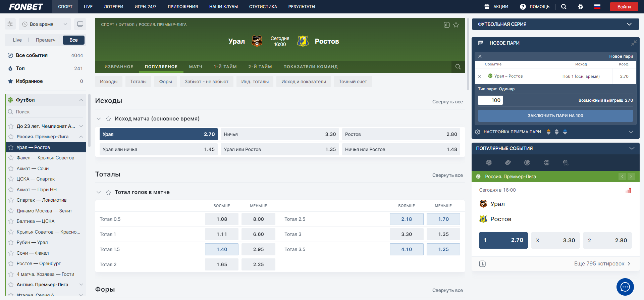Image resolution: width=644 pixels, height=300 pixels.
Task: Click the Заключить пари на 100 button
Action: [555, 116]
